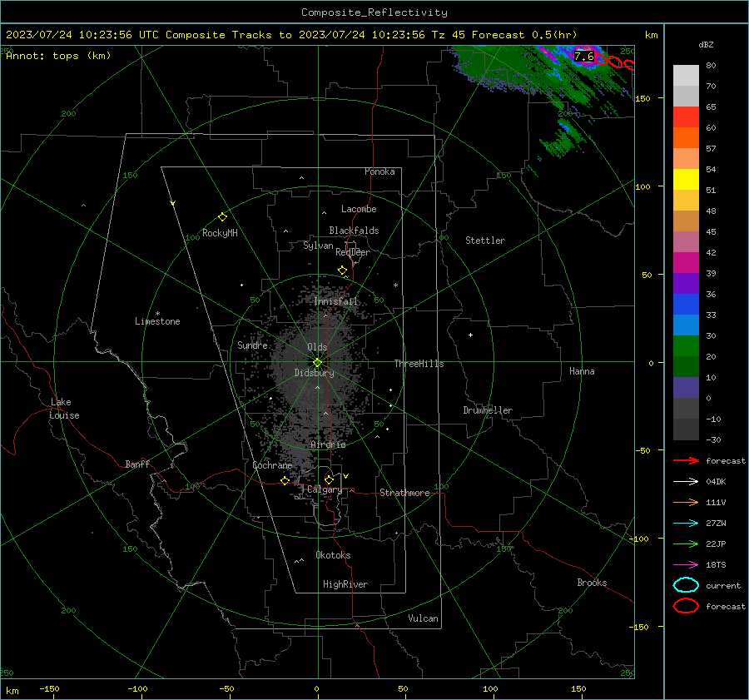Click the green swatch at 30 dBZ
This screenshot has width=749, height=700.
click(x=686, y=345)
